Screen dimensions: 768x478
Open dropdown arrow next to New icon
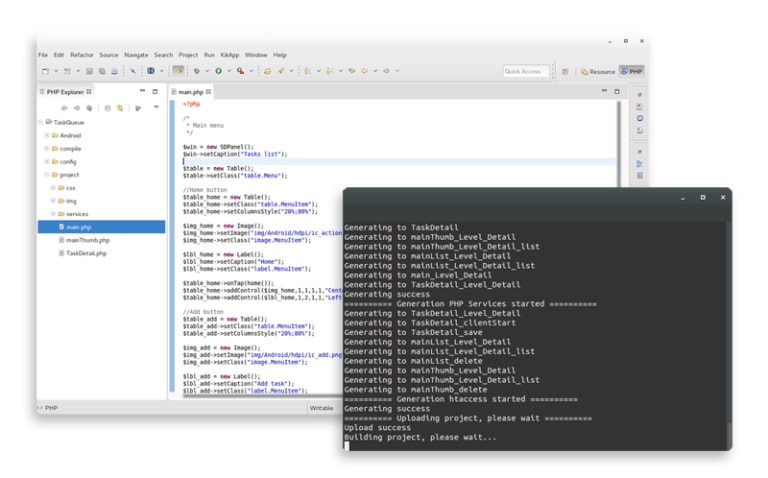[56, 71]
